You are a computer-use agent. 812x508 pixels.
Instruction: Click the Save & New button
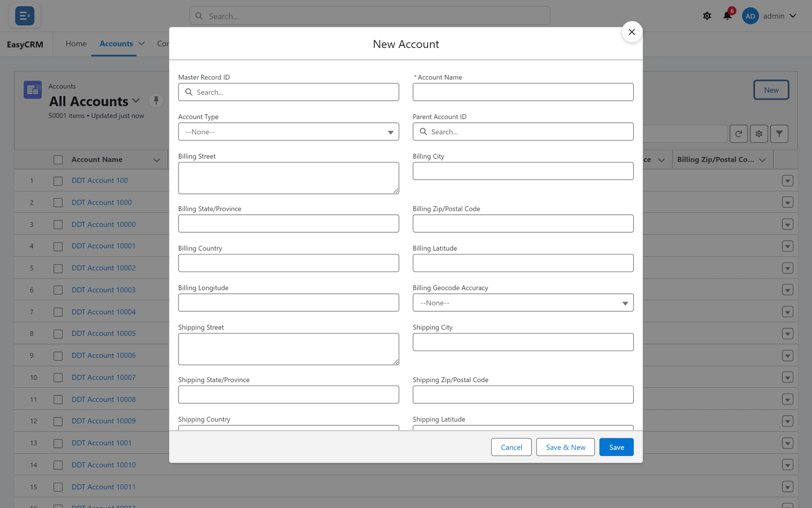point(566,447)
